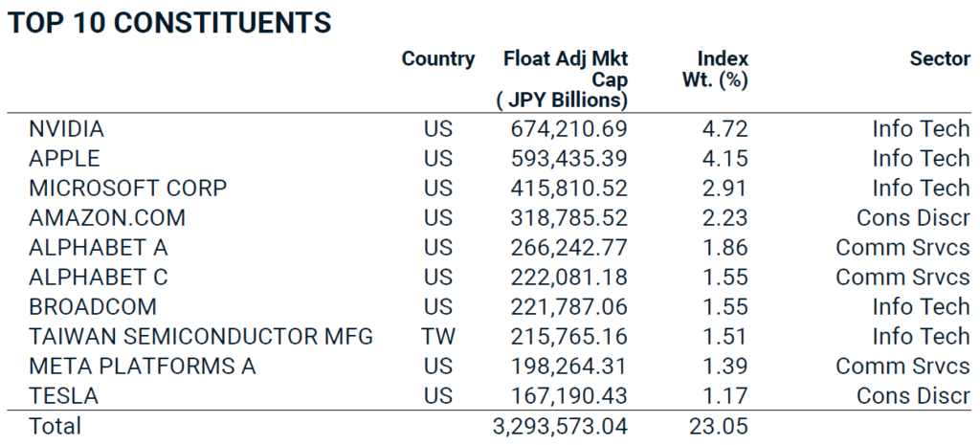Screen dimensions: 980x445
Task: Click the ALPHABET A row name
Action: (98, 248)
